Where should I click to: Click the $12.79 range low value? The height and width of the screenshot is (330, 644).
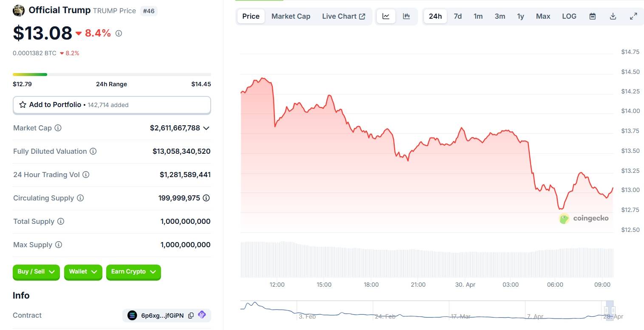click(22, 84)
